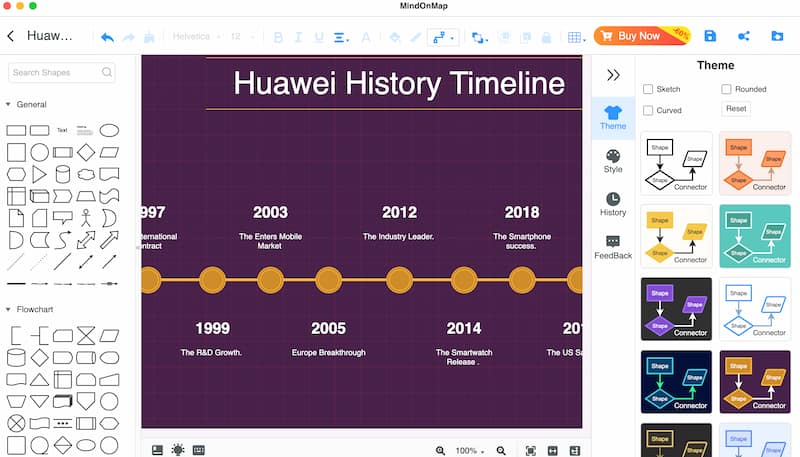Enable the Curved checkbox
Viewport: 800px width, 457px height.
[648, 110]
